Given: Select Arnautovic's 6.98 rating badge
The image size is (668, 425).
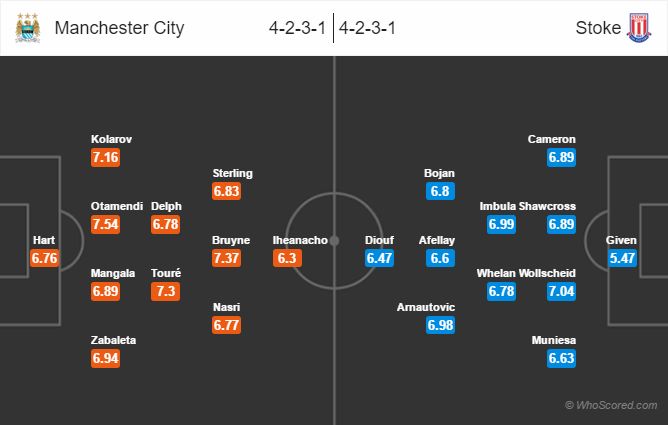Looking at the screenshot, I should point(441,326).
